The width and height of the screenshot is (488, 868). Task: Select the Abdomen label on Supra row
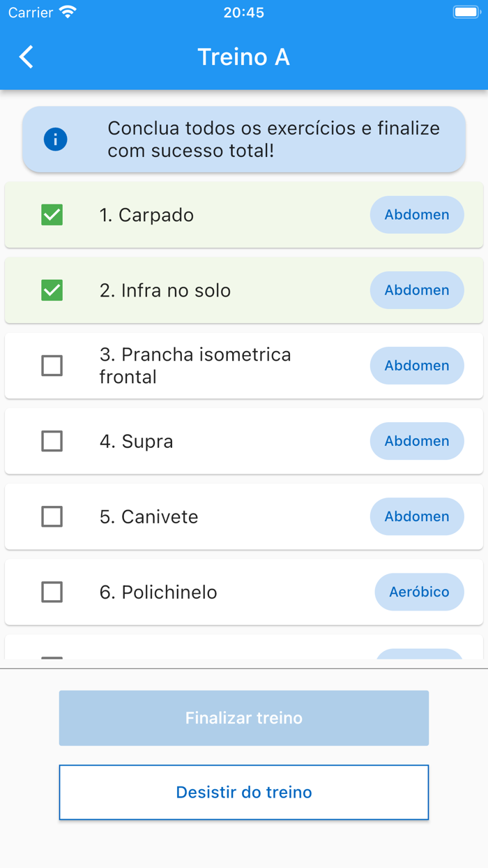click(416, 441)
